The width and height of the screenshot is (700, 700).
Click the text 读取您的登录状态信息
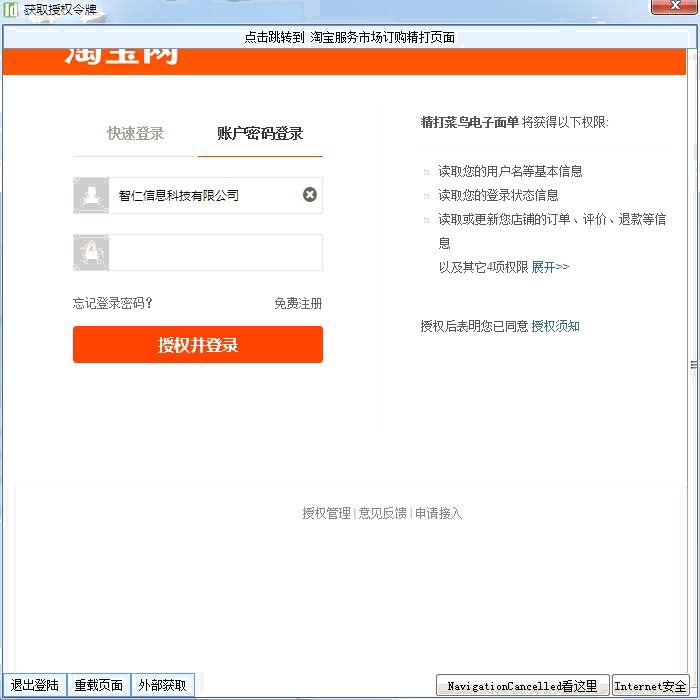498,195
